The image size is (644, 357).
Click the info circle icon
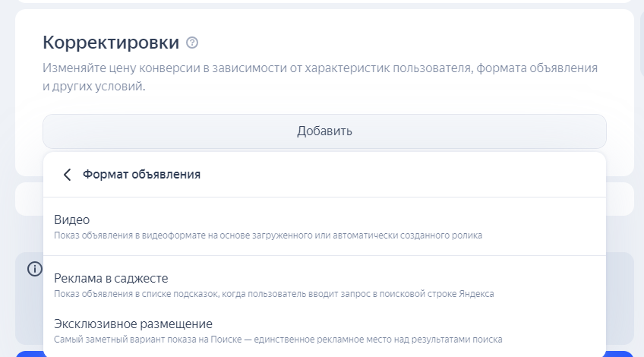35,269
